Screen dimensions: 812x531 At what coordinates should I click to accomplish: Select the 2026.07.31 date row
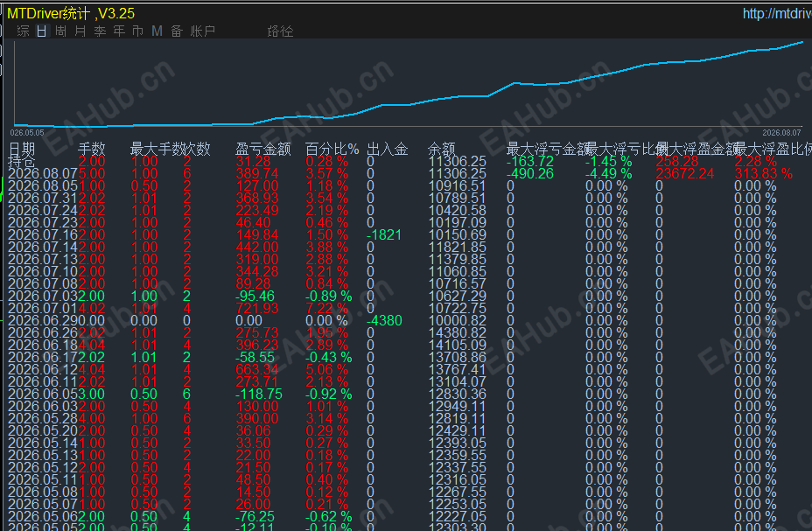[43, 199]
